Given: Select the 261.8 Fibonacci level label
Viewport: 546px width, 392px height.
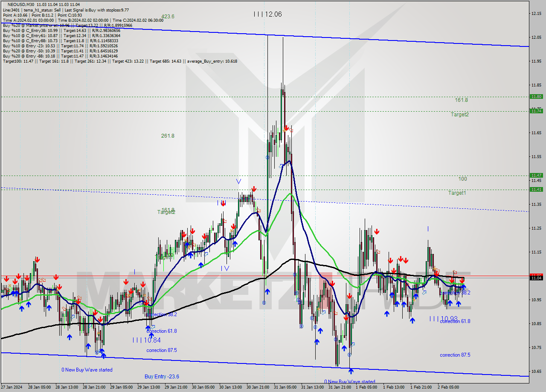Looking at the screenshot, I should (x=168, y=136).
